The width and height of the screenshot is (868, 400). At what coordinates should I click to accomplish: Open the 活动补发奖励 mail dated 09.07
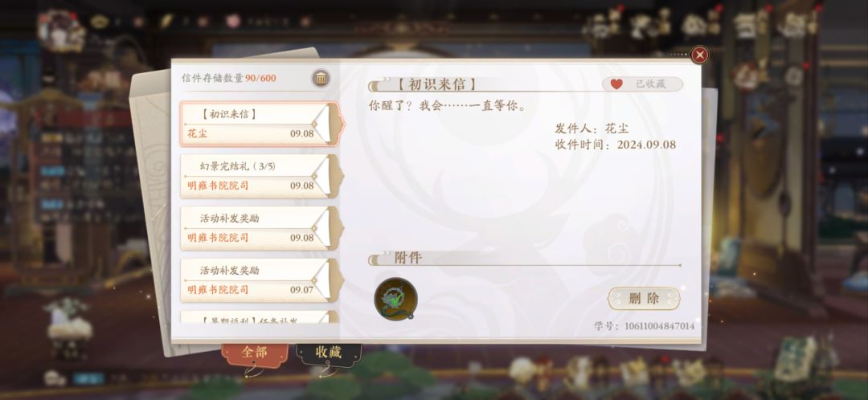click(x=260, y=280)
